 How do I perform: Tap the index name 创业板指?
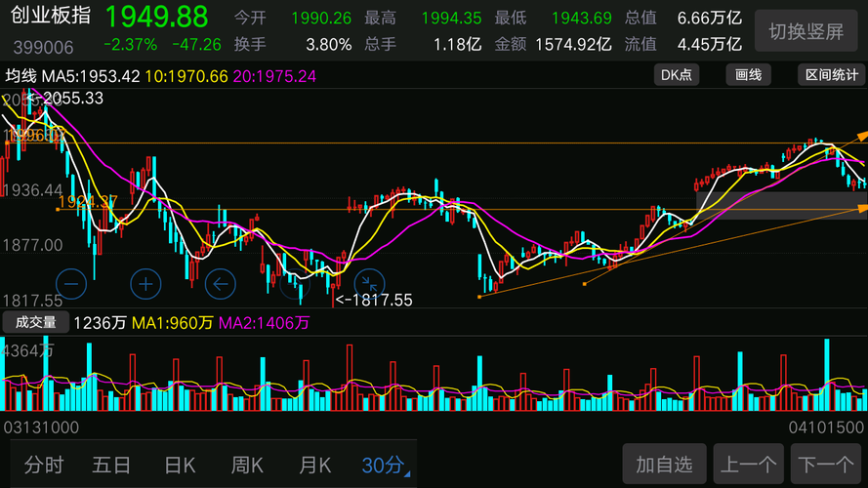point(51,15)
